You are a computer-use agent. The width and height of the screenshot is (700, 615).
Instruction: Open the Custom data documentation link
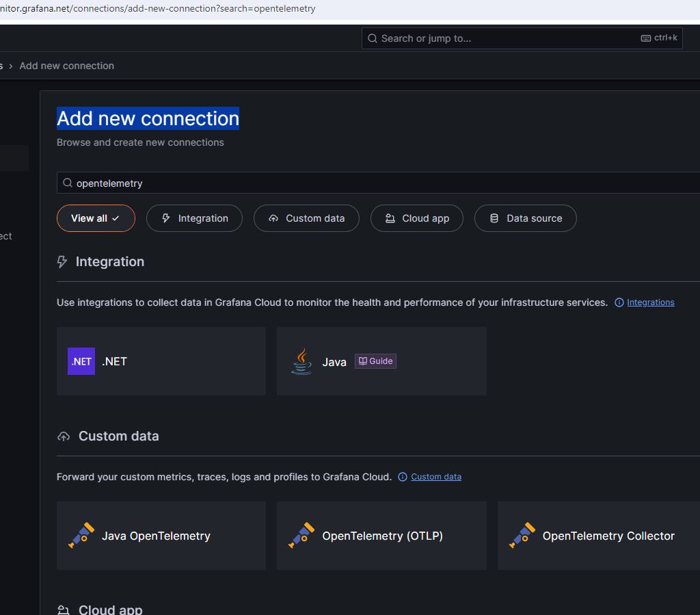pos(436,477)
